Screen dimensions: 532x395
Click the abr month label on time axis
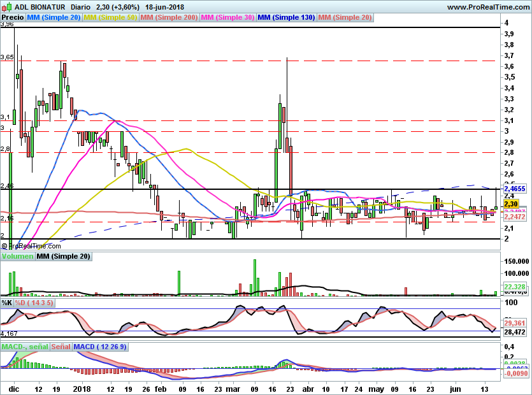tap(308, 389)
